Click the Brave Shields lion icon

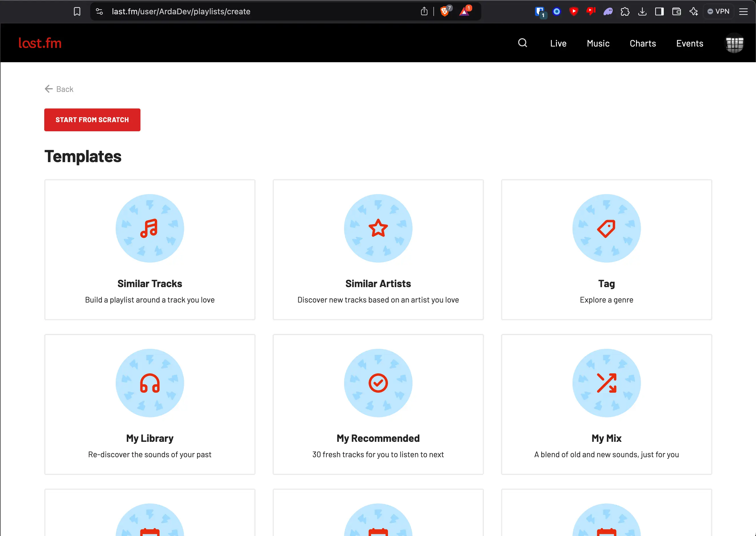coord(445,11)
